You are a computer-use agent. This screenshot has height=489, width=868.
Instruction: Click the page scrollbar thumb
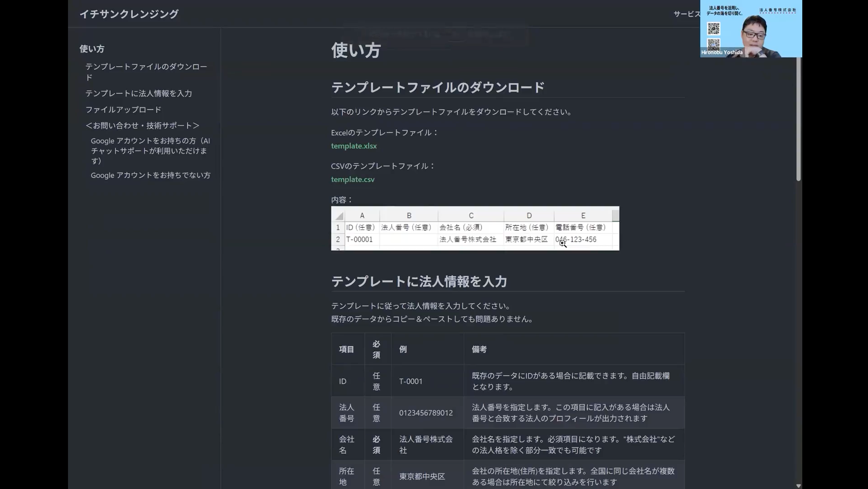[798, 119]
